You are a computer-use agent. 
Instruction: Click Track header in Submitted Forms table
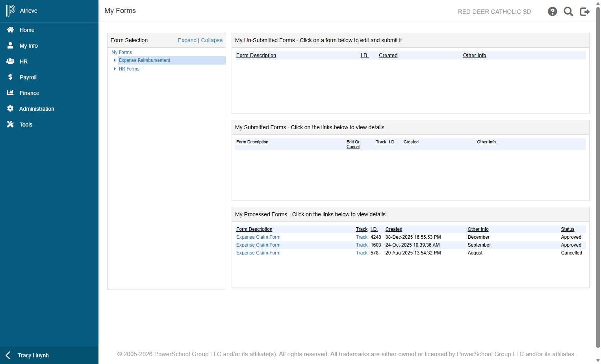click(x=381, y=142)
